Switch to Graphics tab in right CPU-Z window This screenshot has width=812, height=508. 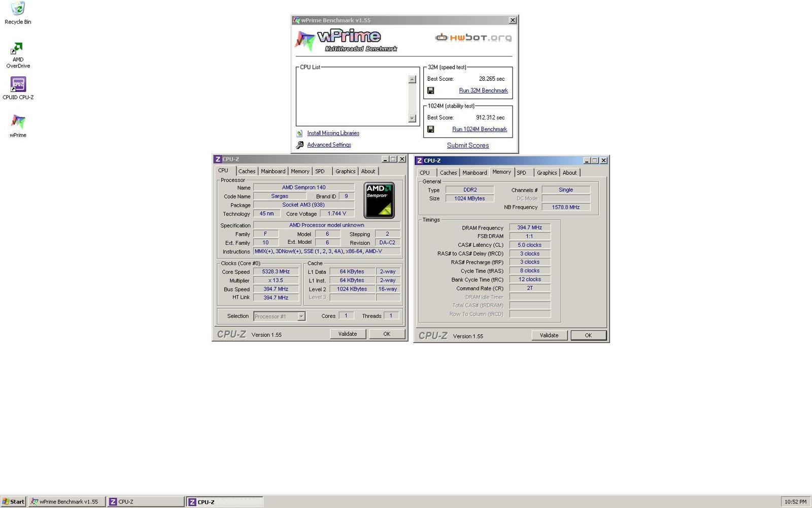(x=547, y=173)
